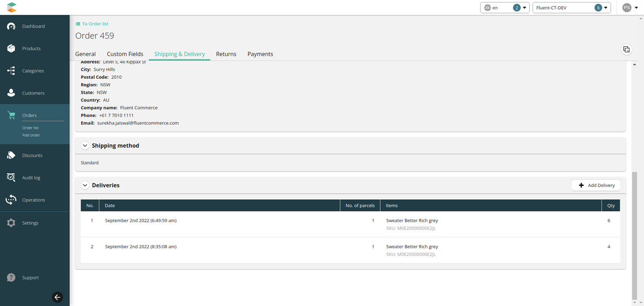Viewport: 644px width, 306px height.
Task: Open Audit log via magnifier icon
Action: pos(11,177)
